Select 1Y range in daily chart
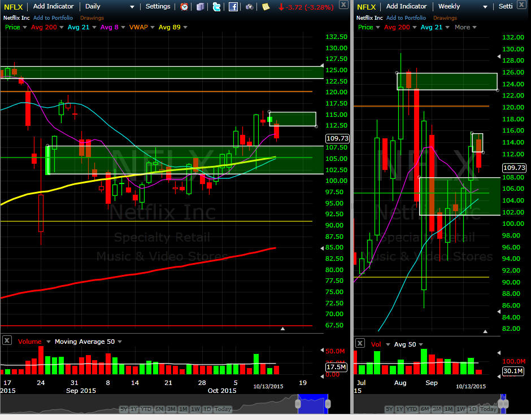This screenshot has width=531, height=420. point(134,409)
